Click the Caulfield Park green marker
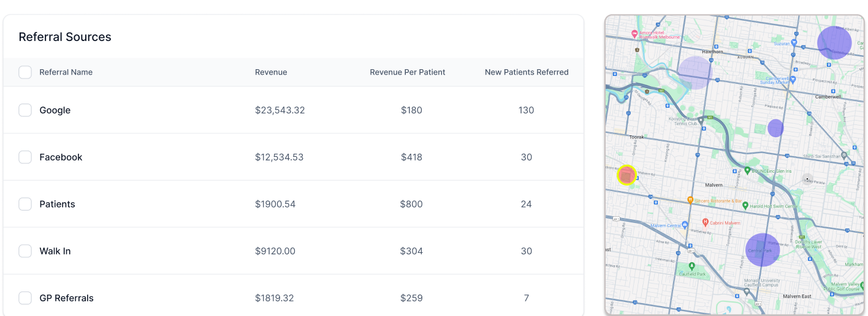 pos(691,266)
